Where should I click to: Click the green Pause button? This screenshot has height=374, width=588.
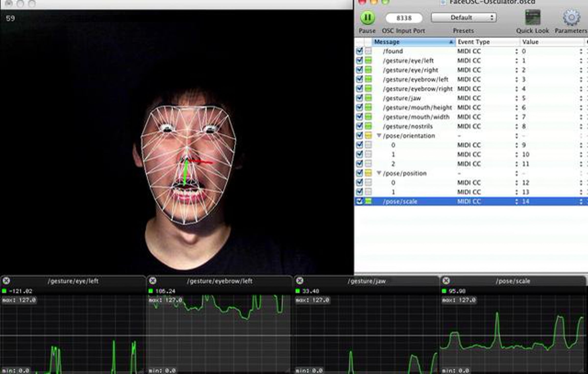[x=367, y=18]
